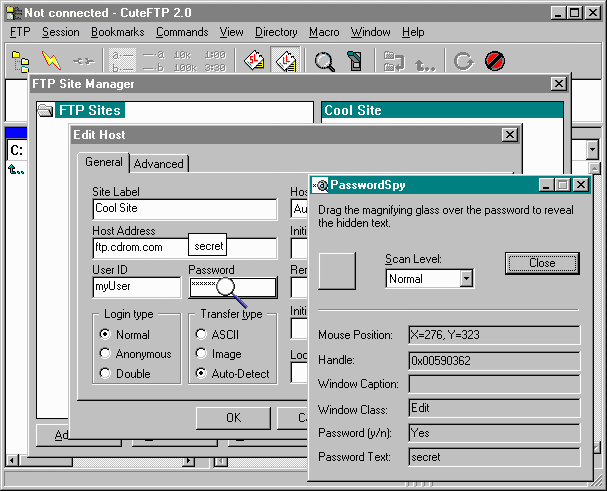Open the Scan Level dropdown
607x491 pixels.
pyautogui.click(x=466, y=278)
